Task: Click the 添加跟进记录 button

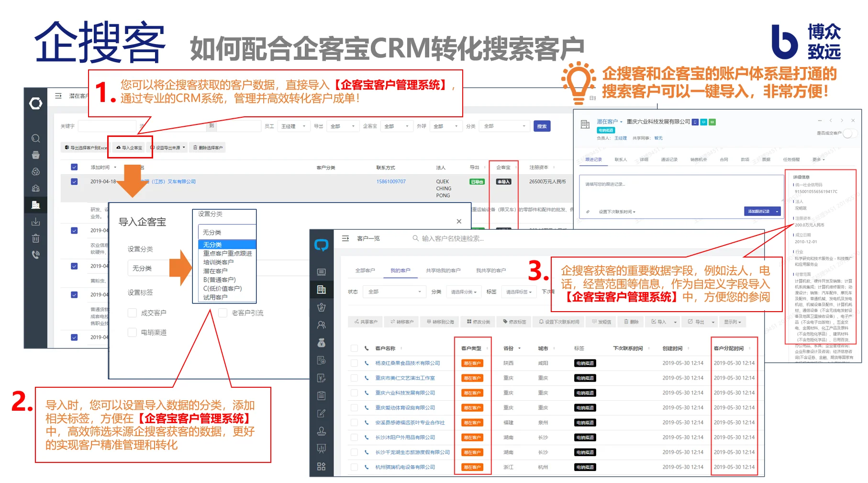Action: click(x=758, y=211)
